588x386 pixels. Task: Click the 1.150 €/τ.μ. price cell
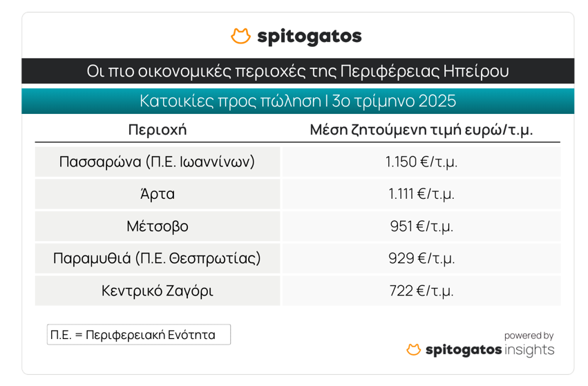tap(421, 162)
